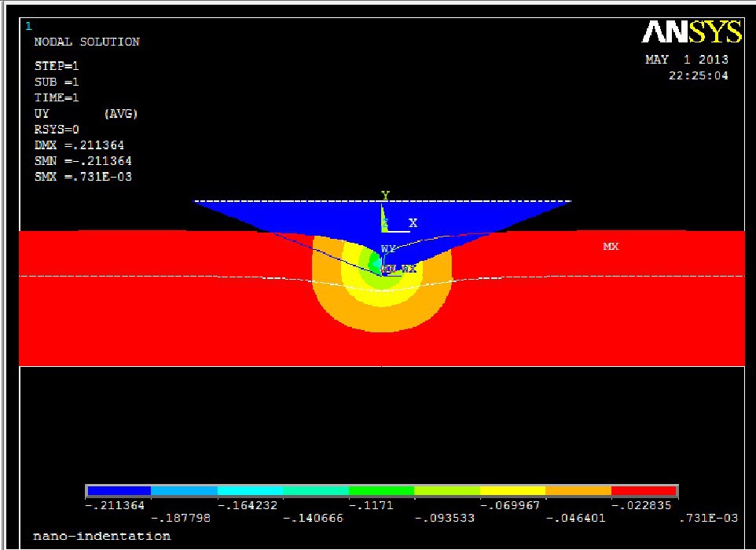Select the dark blue legend color band
This screenshot has width=756, height=550.
click(118, 490)
